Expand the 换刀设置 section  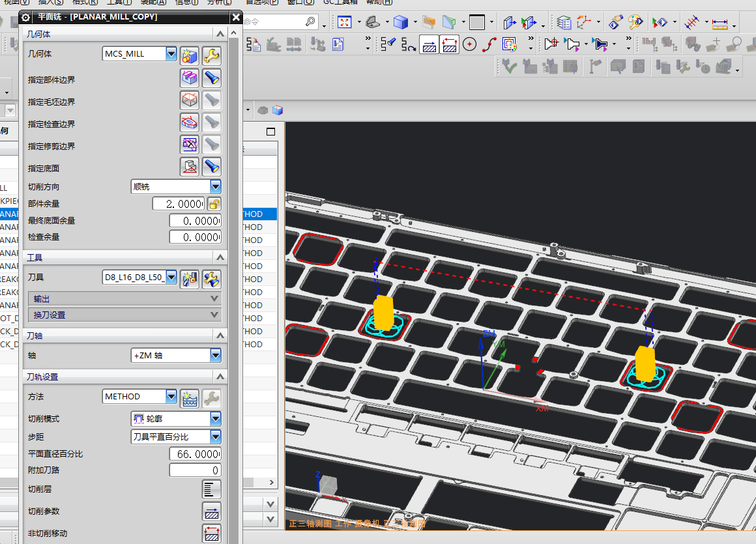click(x=125, y=315)
